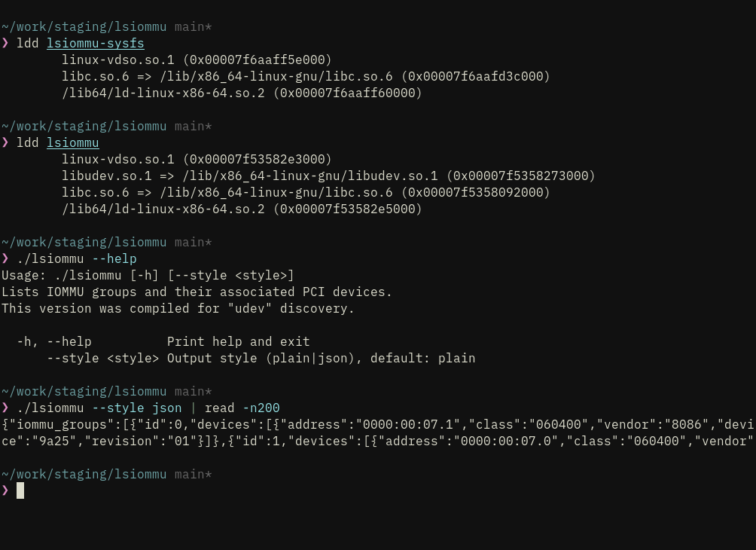Click the -n200 option after read
Image resolution: width=756 pixels, height=550 pixels.
click(261, 408)
